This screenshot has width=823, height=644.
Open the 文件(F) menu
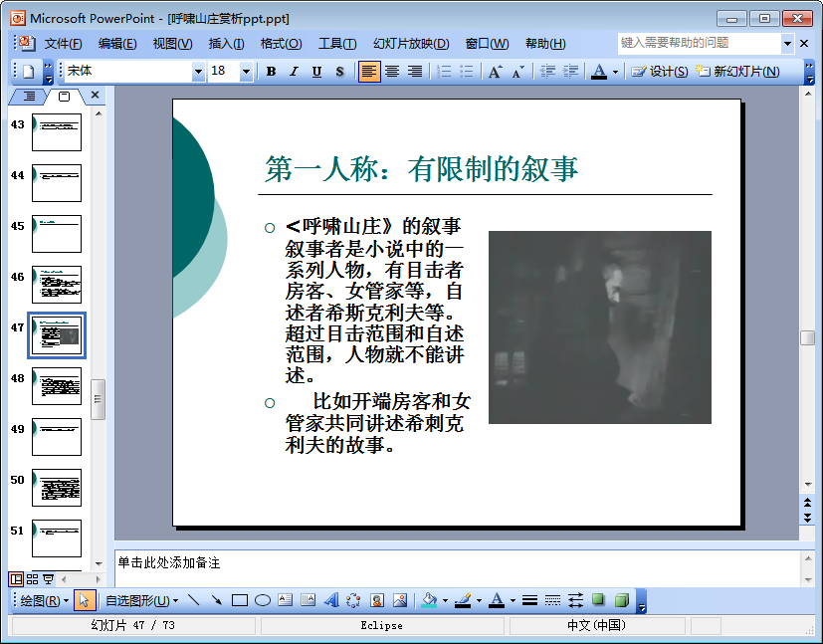click(63, 44)
